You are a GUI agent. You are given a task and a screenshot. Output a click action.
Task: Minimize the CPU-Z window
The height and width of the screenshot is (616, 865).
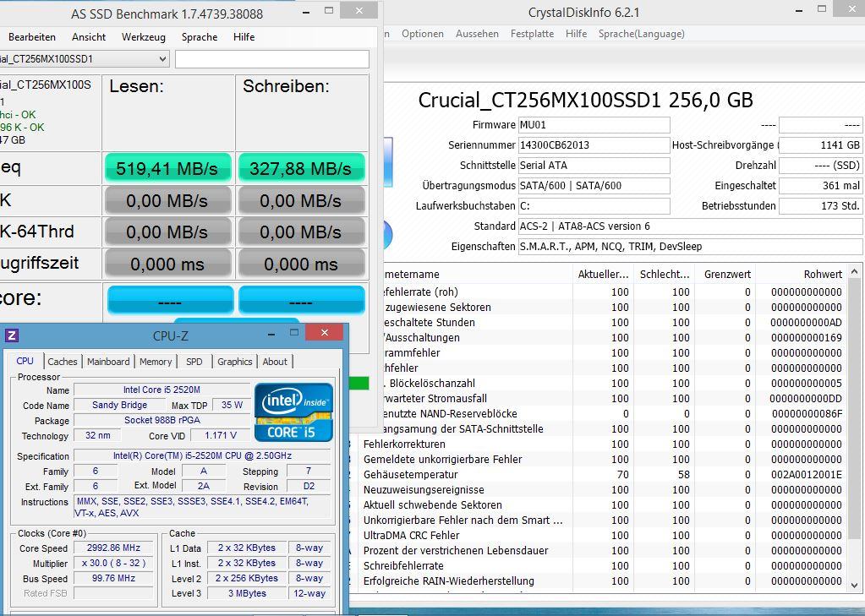[x=271, y=334]
